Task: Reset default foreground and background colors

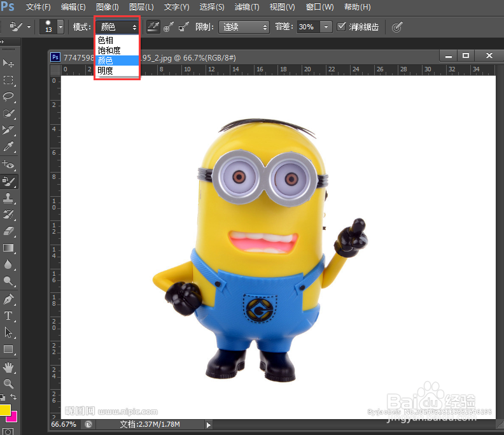Action: pyautogui.click(x=3, y=397)
